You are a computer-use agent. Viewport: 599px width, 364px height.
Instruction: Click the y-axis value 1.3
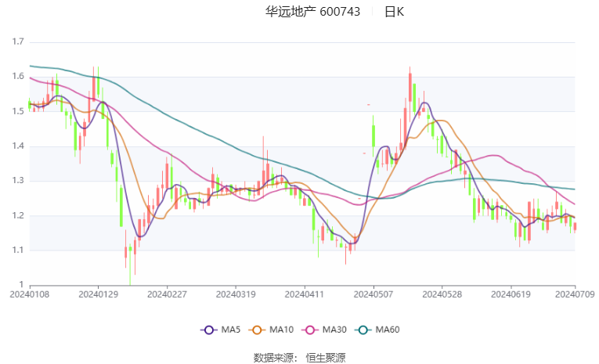pos(18,181)
